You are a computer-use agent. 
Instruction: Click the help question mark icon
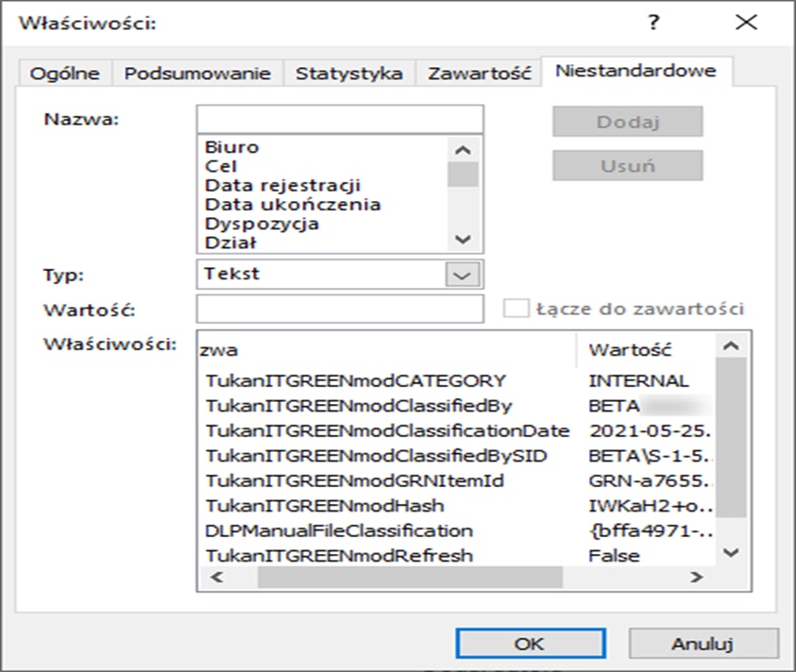click(x=653, y=23)
